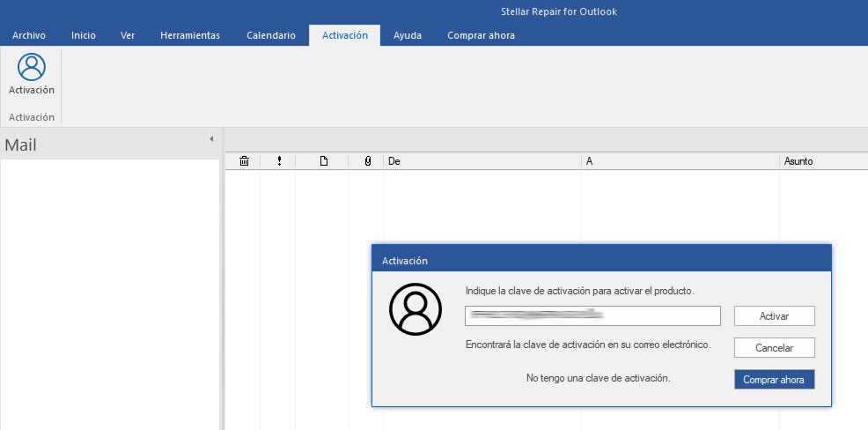Open the Comprar ahora ribbon tab
Image resolution: width=868 pixels, height=430 pixels.
[x=481, y=35]
